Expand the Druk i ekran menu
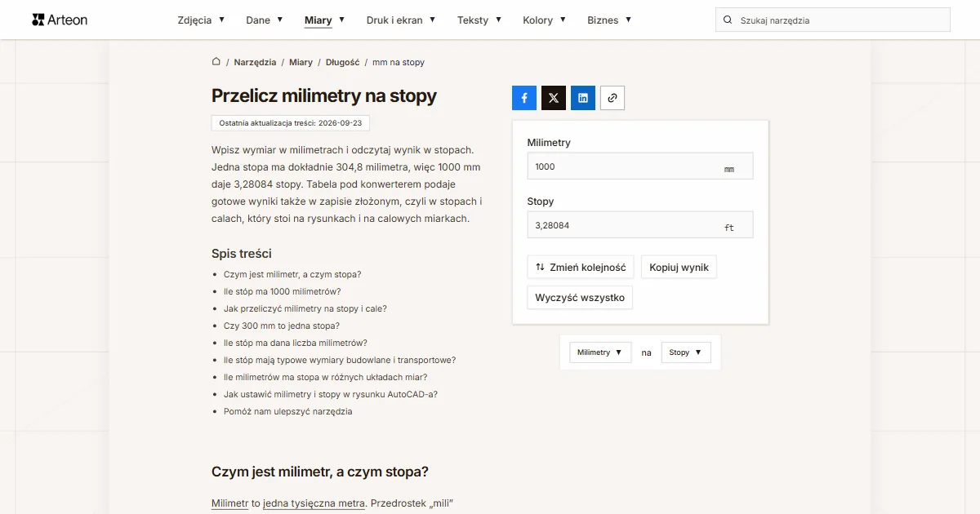Screen dimensions: 980x514 401,20
